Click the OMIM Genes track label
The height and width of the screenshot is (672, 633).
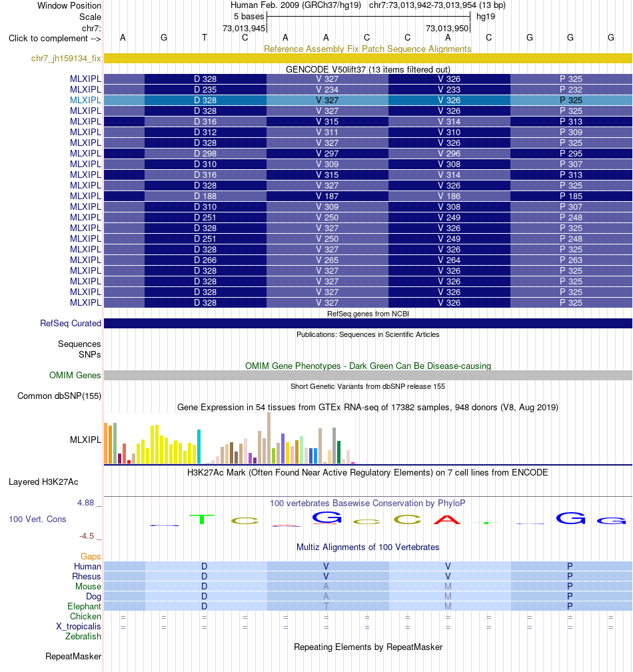click(75, 375)
